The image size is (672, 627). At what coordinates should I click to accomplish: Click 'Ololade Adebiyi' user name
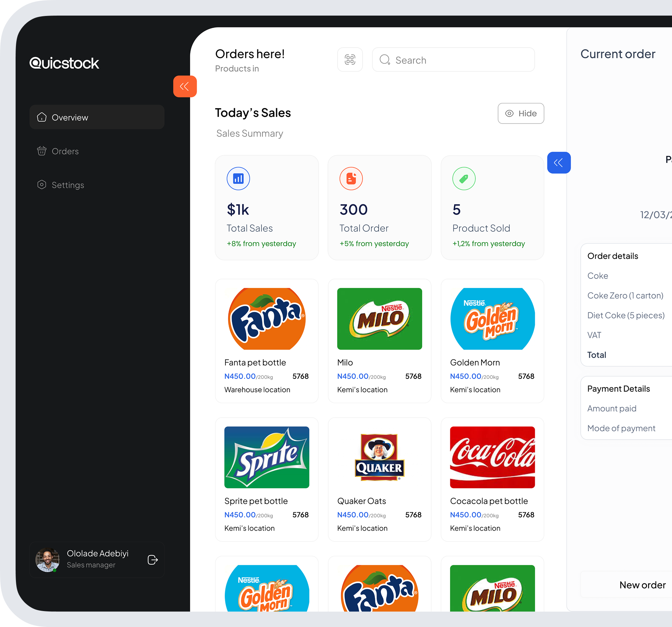point(98,554)
